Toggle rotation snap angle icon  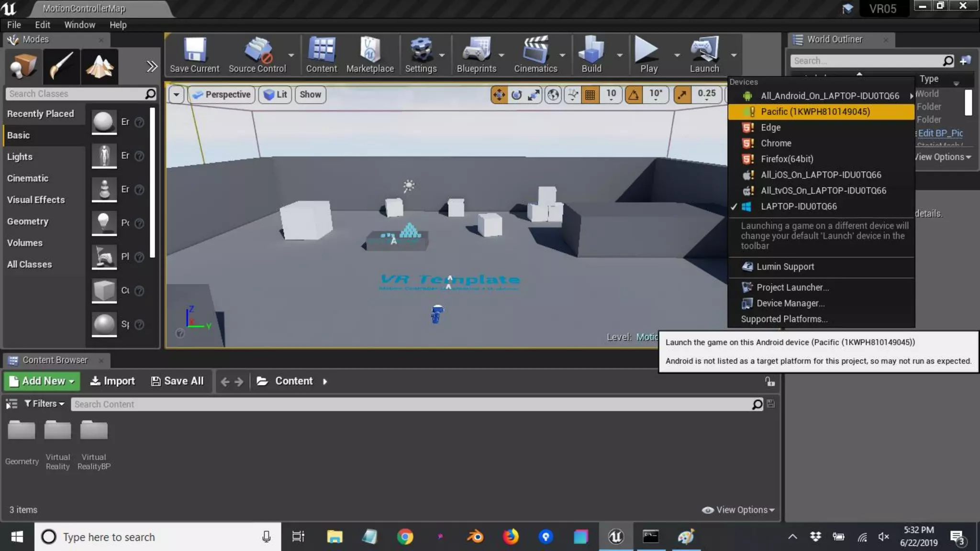[x=633, y=95]
